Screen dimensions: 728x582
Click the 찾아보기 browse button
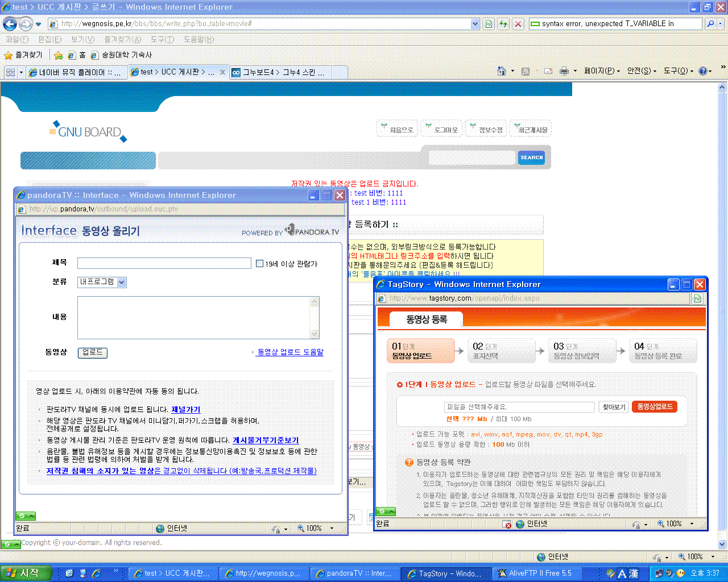[x=614, y=408]
